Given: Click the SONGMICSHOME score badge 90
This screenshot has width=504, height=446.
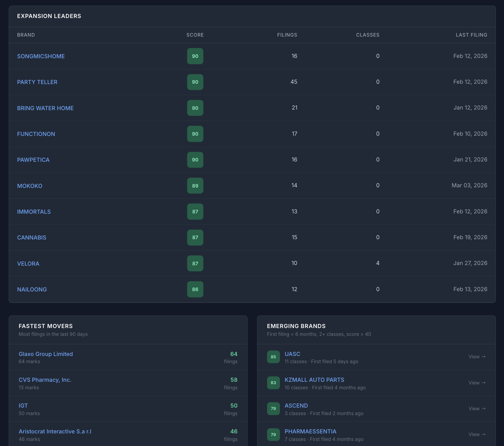Looking at the screenshot, I should (195, 56).
